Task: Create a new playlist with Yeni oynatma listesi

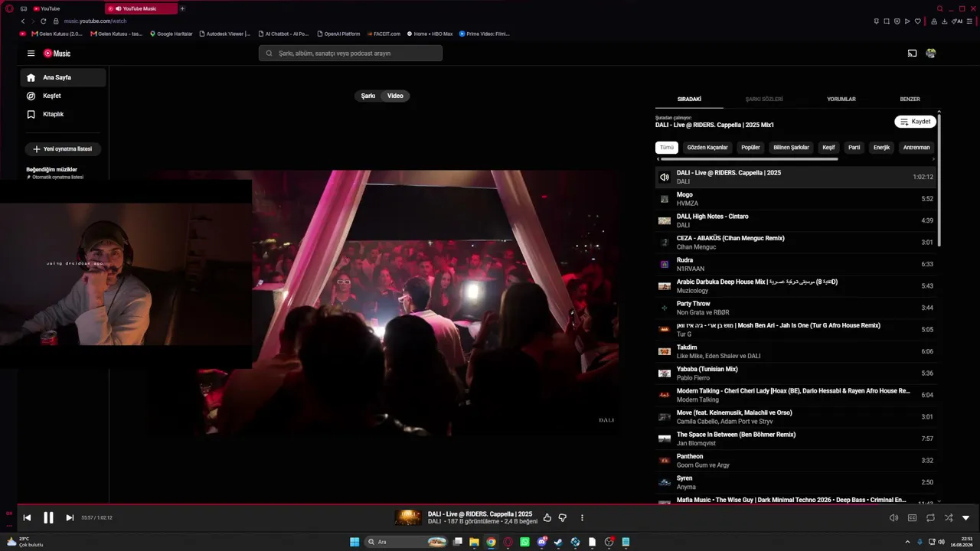Action: (64, 149)
